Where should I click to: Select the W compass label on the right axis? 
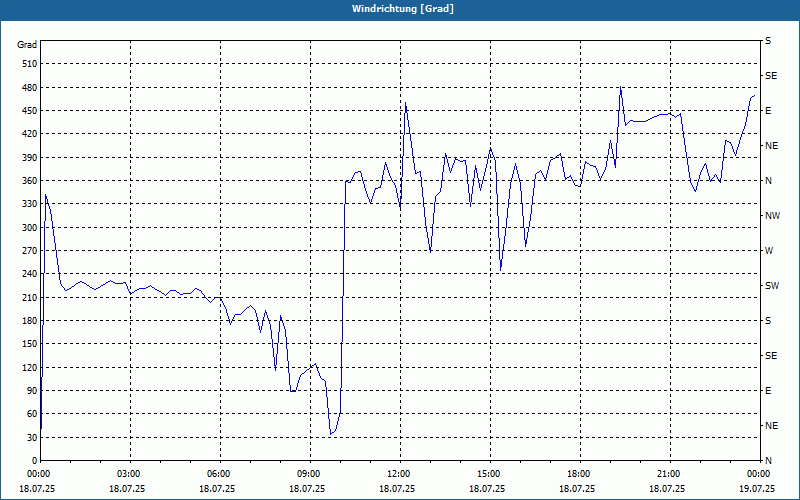tap(769, 251)
